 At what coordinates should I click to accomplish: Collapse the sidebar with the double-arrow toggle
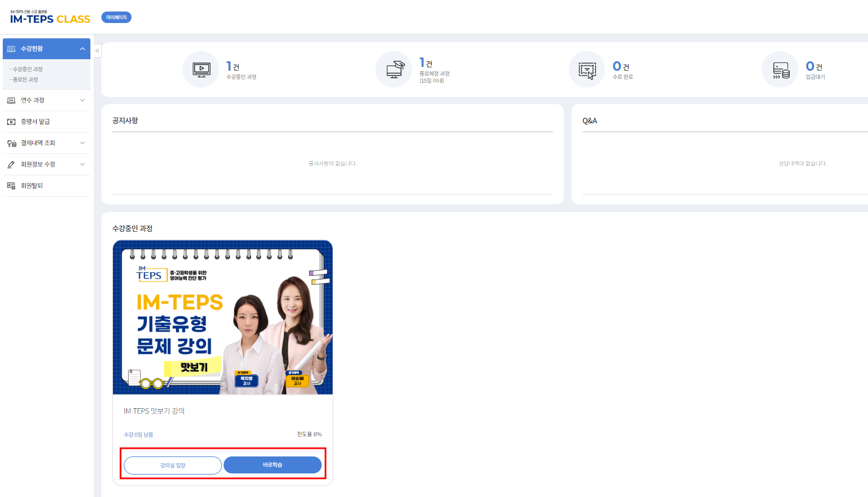point(98,50)
